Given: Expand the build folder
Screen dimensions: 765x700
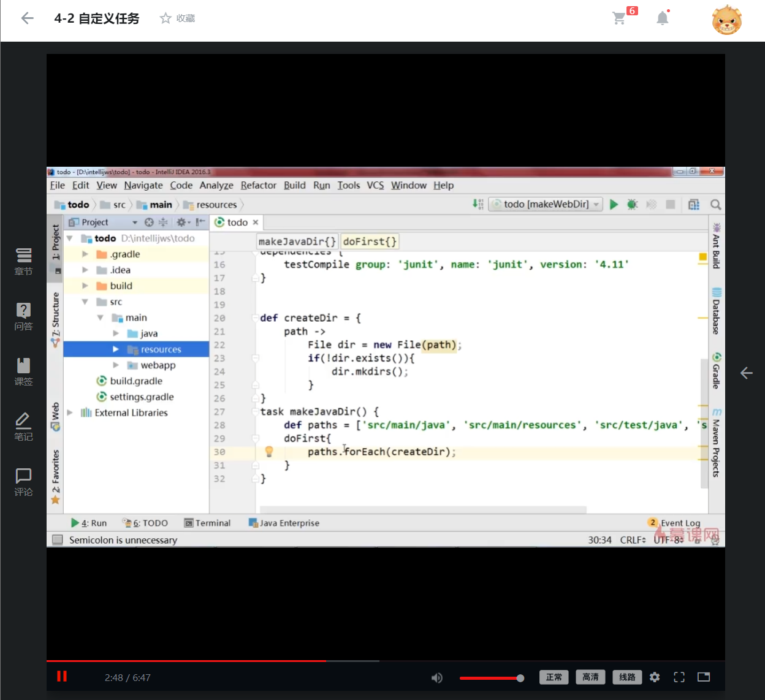Looking at the screenshot, I should [85, 286].
